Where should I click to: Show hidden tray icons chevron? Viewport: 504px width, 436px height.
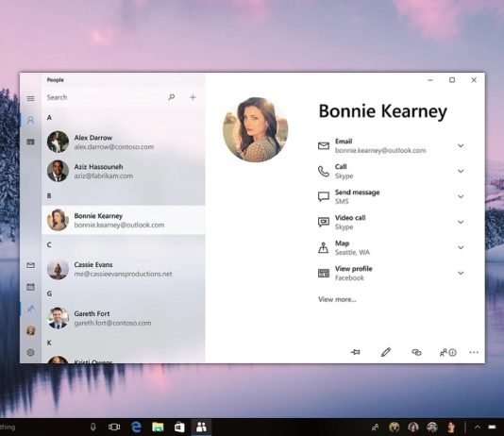(478, 427)
